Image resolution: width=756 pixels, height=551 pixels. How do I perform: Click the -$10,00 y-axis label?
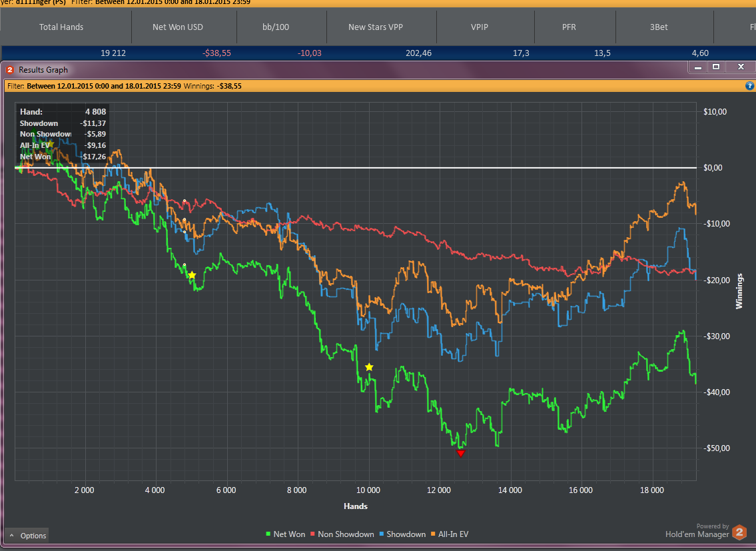[x=716, y=224]
